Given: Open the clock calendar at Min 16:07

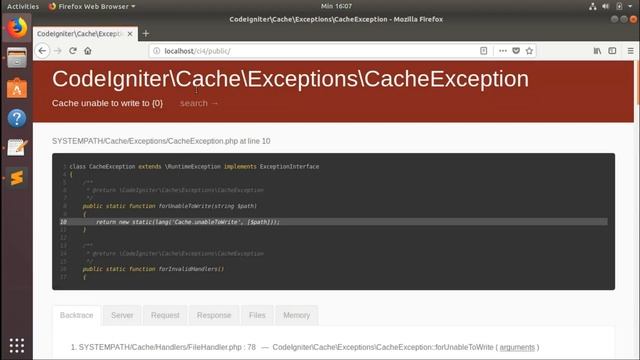Looking at the screenshot, I should (x=336, y=6).
